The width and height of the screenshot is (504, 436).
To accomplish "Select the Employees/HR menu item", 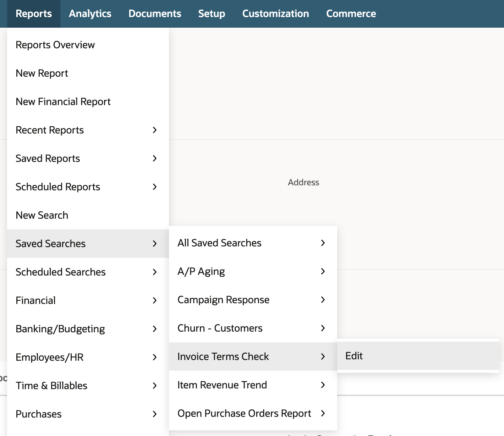I will click(88, 357).
